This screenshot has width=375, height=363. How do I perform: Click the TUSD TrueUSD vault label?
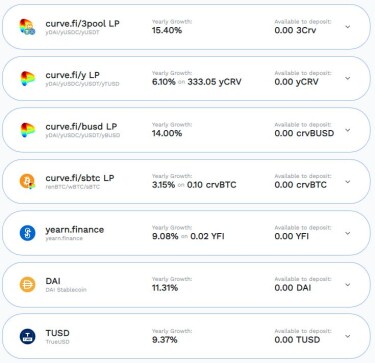pyautogui.click(x=58, y=336)
